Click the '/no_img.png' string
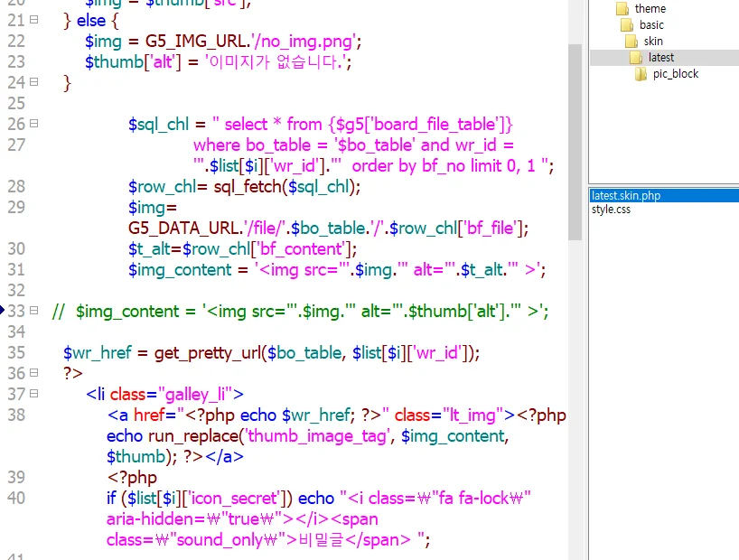This screenshot has width=739, height=560. 304,42
